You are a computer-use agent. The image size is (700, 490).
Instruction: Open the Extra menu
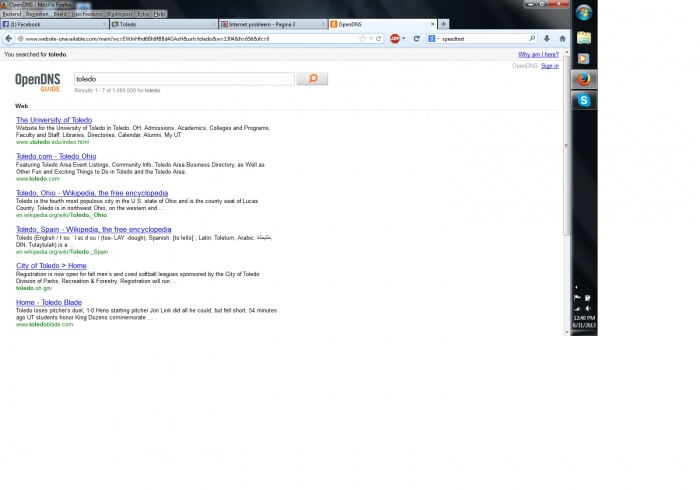point(143,14)
